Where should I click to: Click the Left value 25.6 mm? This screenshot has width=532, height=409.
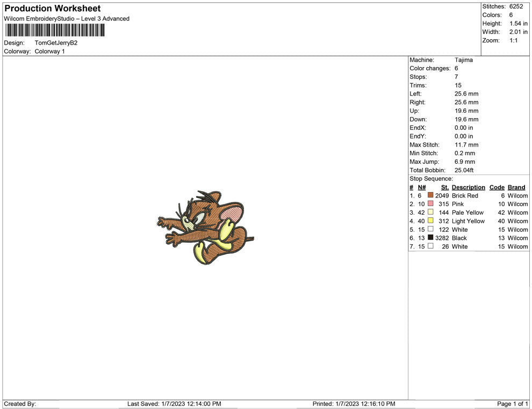466,94
